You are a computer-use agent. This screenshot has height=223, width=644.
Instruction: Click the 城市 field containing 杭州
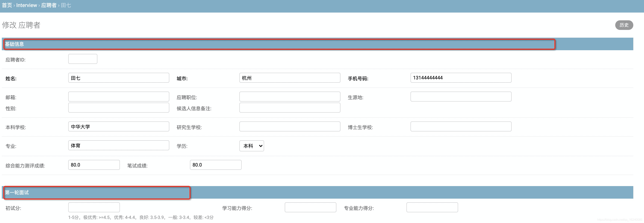tap(290, 78)
